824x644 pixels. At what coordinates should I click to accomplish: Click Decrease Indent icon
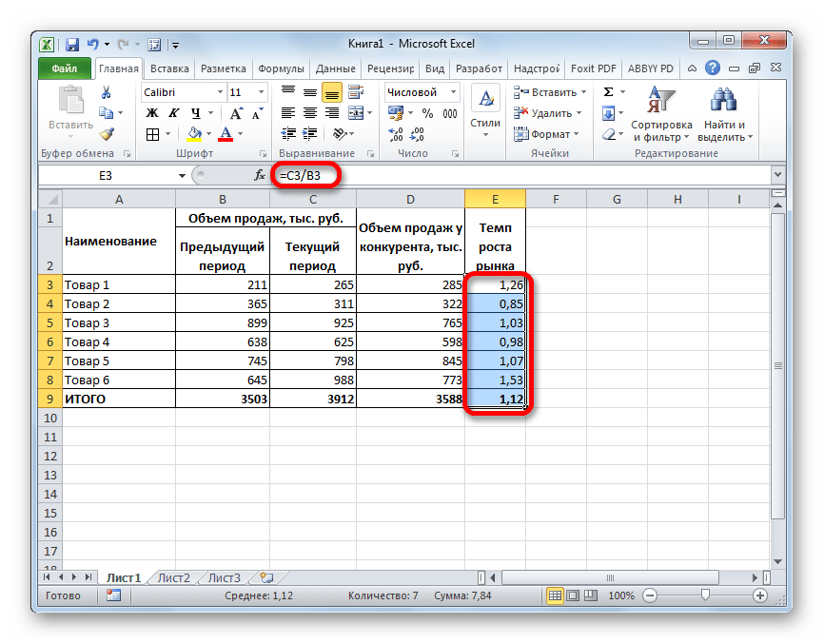point(288,134)
